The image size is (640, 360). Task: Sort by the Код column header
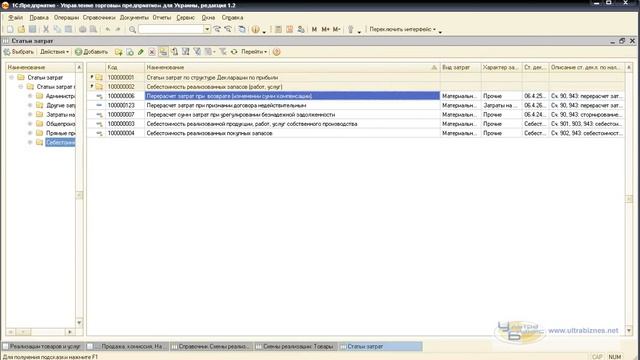pos(125,67)
